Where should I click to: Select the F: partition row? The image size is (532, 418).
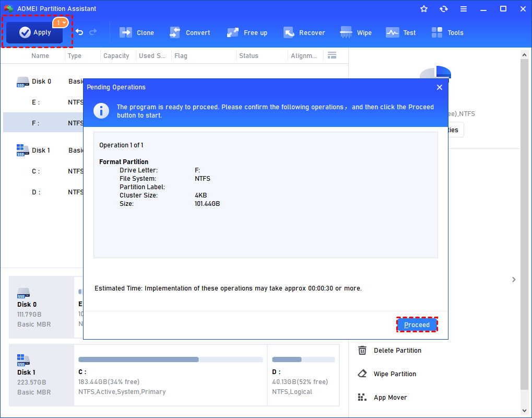tap(43, 123)
